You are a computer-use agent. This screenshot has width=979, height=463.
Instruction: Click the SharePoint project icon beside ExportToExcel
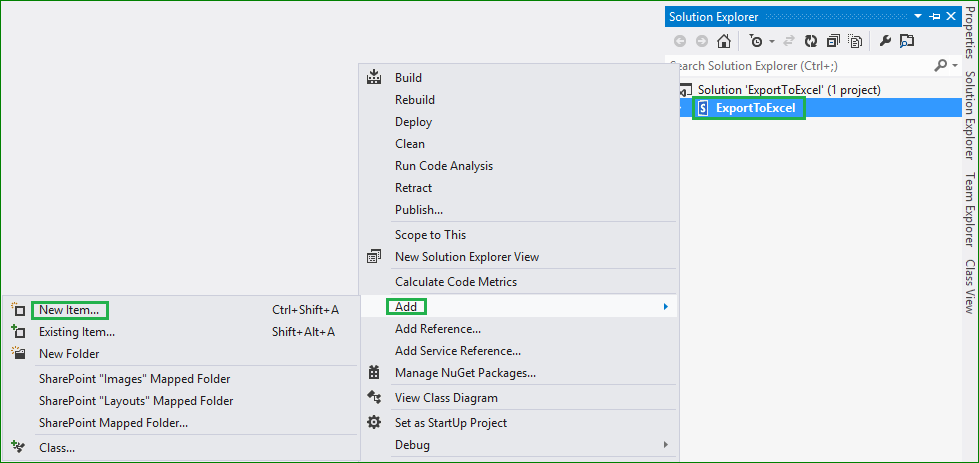click(x=703, y=109)
